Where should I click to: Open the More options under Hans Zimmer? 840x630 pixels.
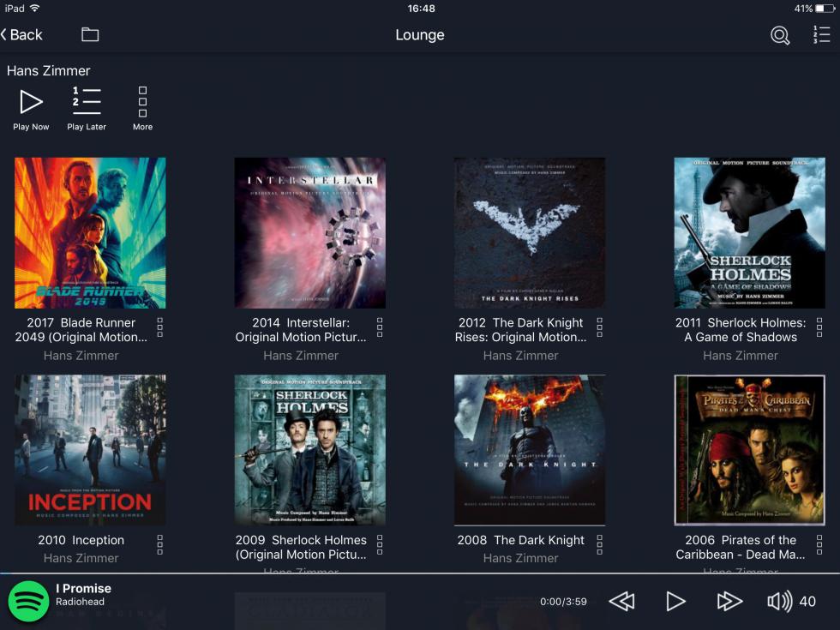click(x=142, y=109)
